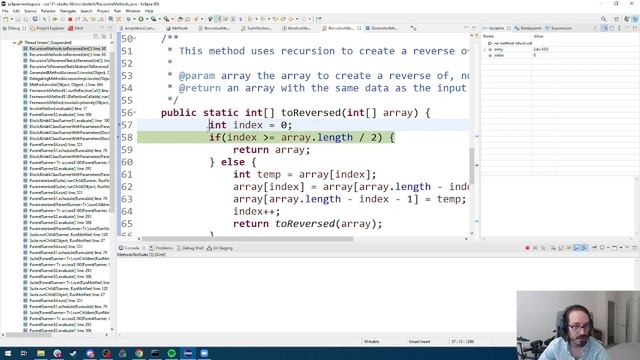
Task: Click the editor vertical scrollbar thumb
Action: tap(472, 166)
